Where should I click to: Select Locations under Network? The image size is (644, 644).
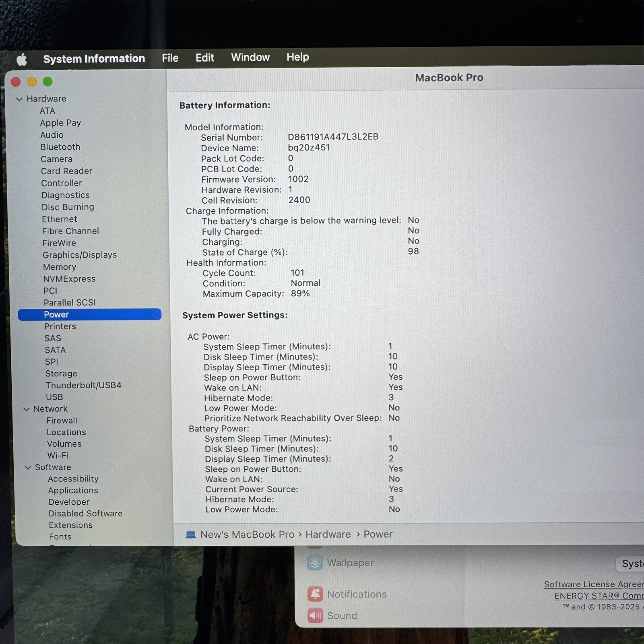[x=66, y=432]
